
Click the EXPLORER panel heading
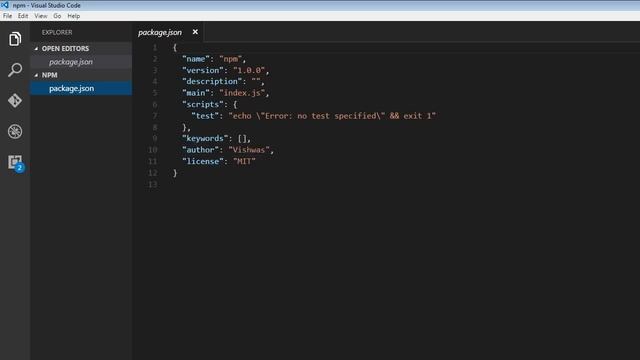tap(57, 32)
